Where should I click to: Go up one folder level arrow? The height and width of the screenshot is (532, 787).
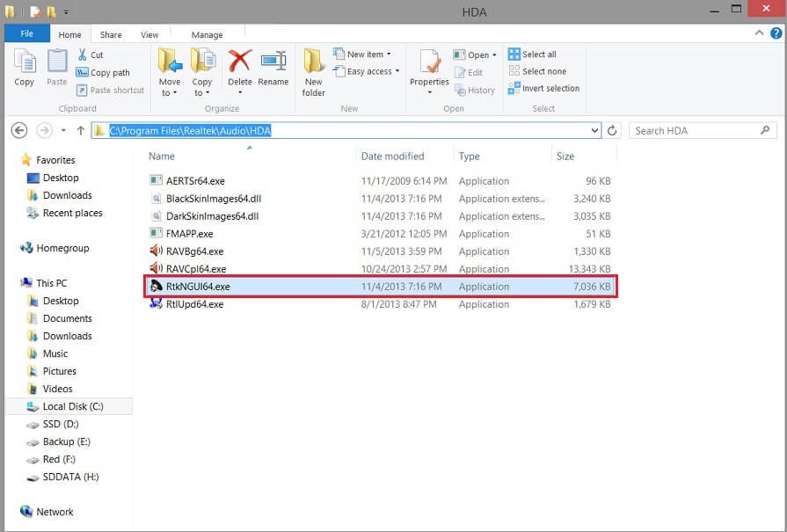click(80, 130)
